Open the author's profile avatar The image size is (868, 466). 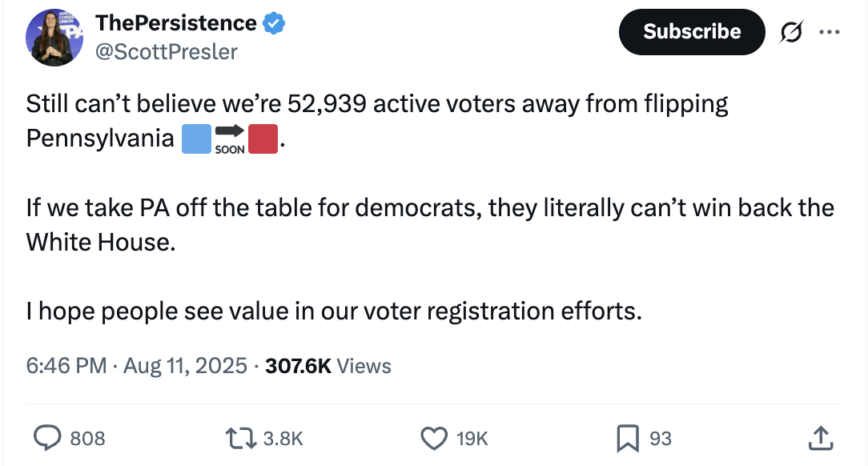pos(54,38)
